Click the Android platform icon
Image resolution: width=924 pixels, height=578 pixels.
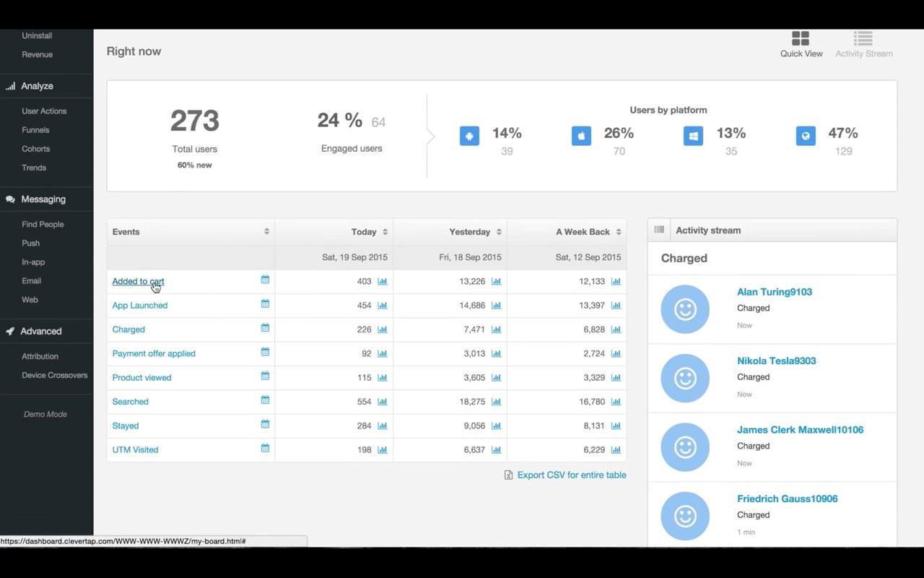469,136
